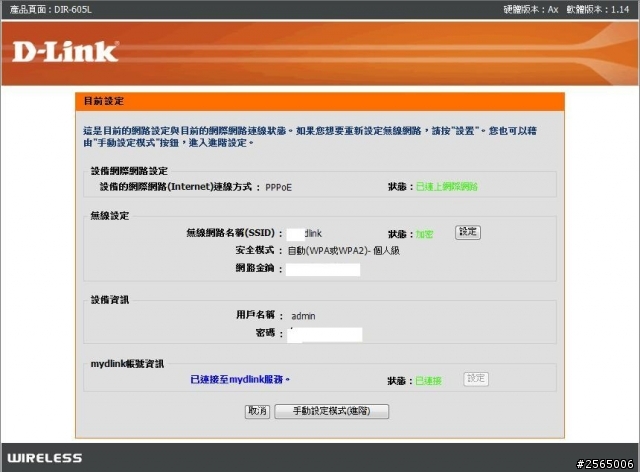
Task: Open 手動設定模式(進階) manual setup
Action: [331, 411]
